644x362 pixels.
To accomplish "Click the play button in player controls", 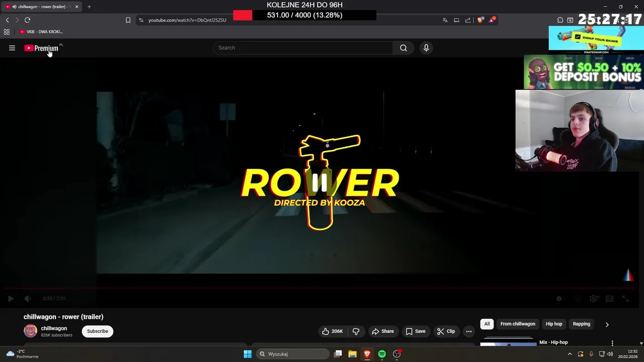I will 11,299.
